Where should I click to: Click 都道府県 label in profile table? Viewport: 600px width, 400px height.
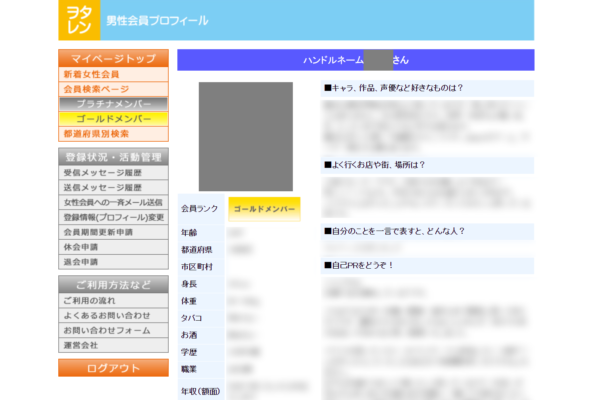tap(197, 250)
